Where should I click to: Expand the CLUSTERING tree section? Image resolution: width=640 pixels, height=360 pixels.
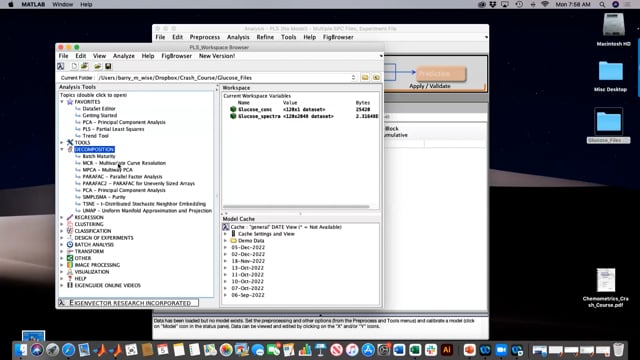point(62,224)
